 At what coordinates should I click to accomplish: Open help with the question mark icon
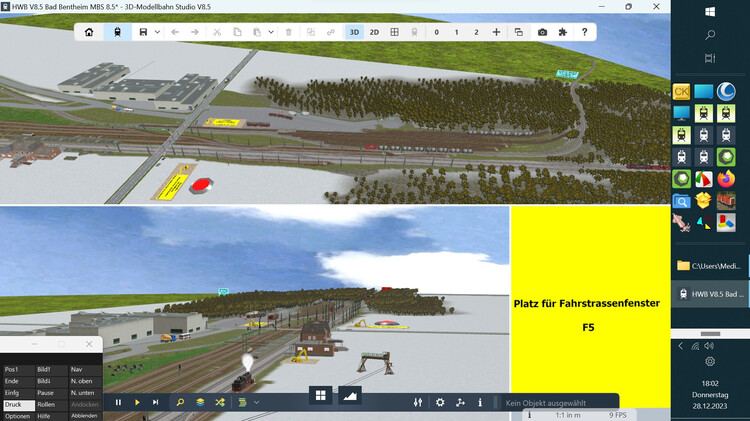click(x=585, y=32)
